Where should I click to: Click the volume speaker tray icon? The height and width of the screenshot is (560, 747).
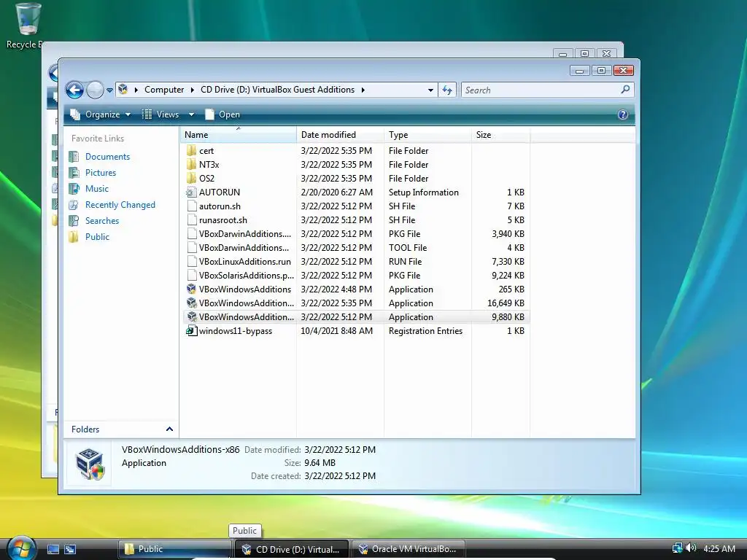click(x=691, y=548)
